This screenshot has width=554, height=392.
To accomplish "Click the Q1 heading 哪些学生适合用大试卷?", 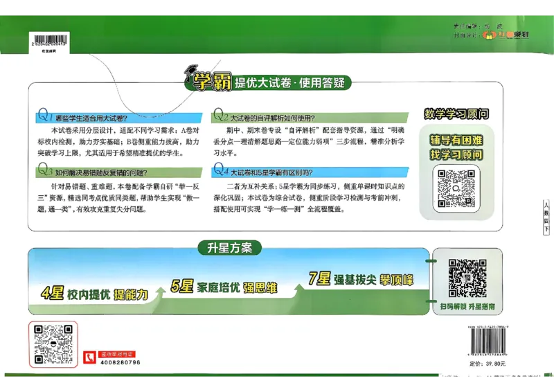I will tap(91, 118).
